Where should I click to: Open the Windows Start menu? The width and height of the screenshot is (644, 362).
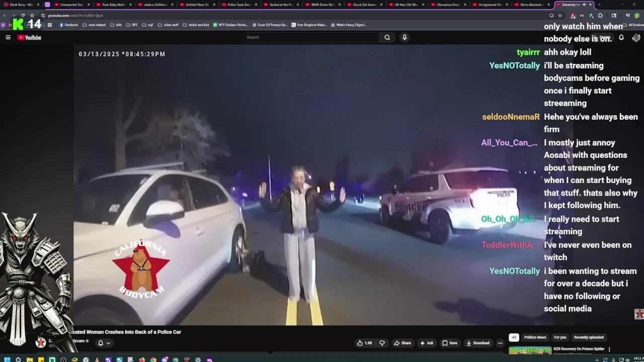(7, 359)
